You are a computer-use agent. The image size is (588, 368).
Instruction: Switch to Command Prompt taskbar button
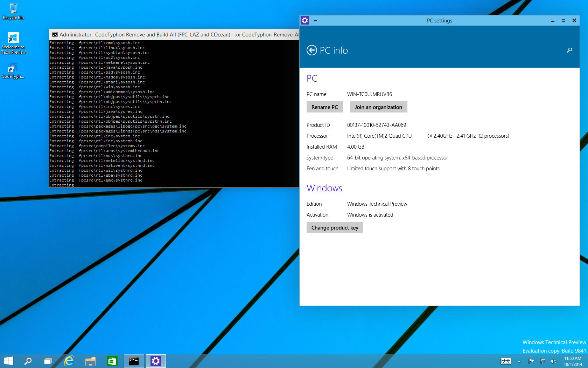[134, 361]
